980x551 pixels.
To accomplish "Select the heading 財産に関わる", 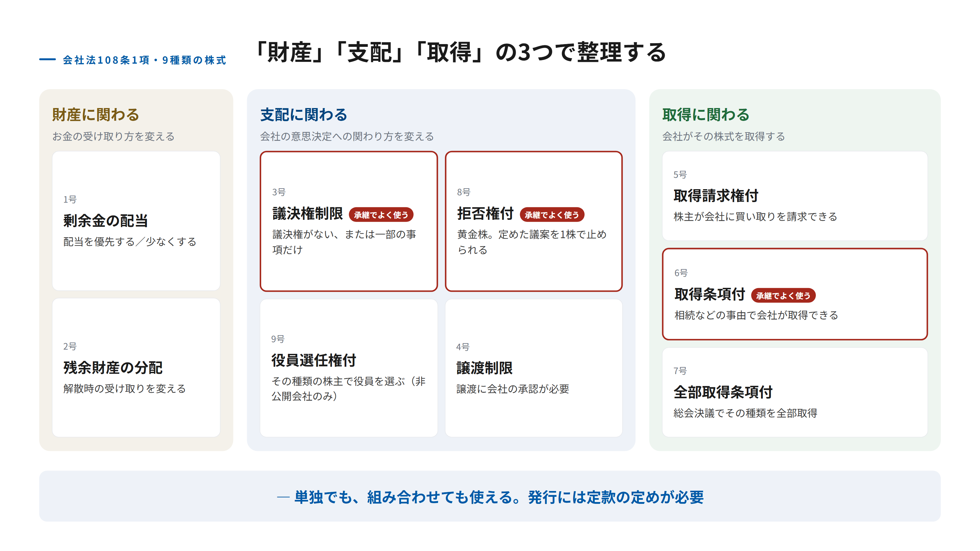I will (x=96, y=115).
